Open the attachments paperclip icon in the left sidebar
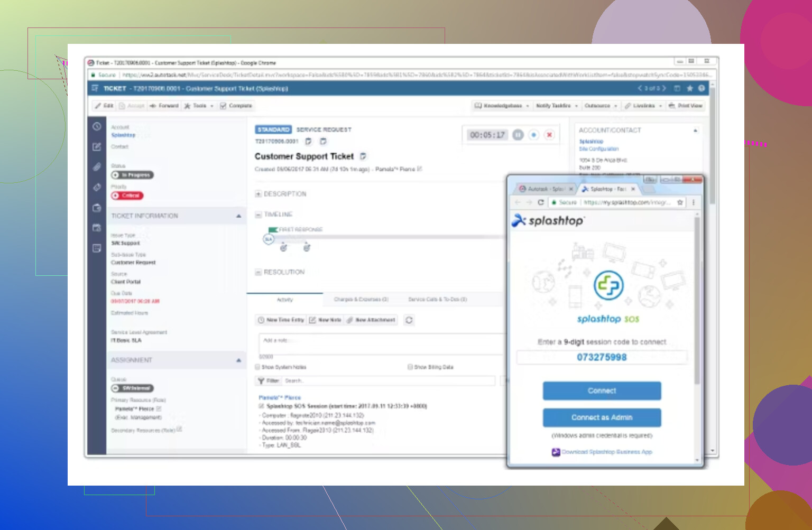This screenshot has width=812, height=530. [97, 167]
